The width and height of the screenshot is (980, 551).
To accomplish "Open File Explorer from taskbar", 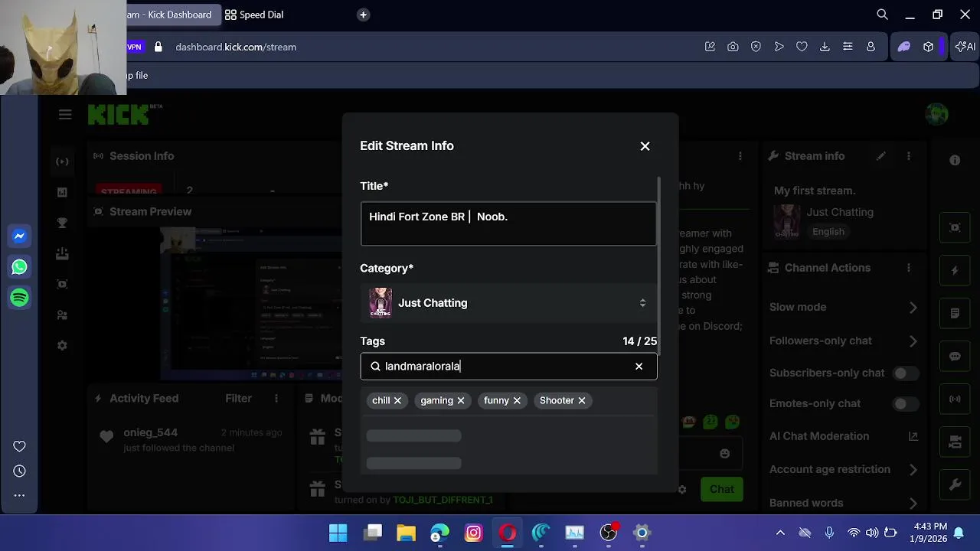I will pyautogui.click(x=406, y=533).
